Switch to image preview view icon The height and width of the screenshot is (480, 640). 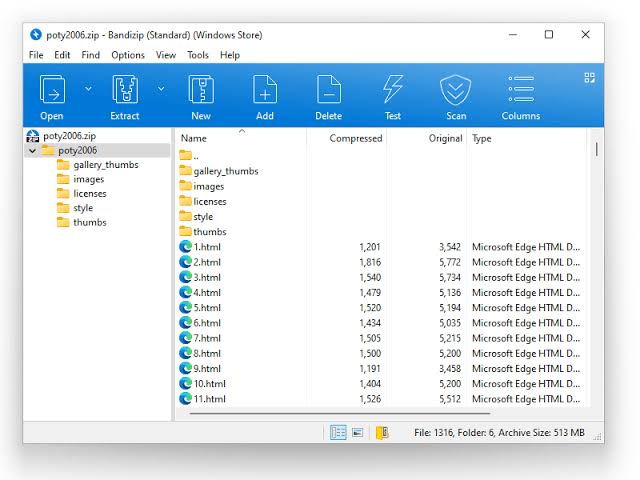[358, 432]
